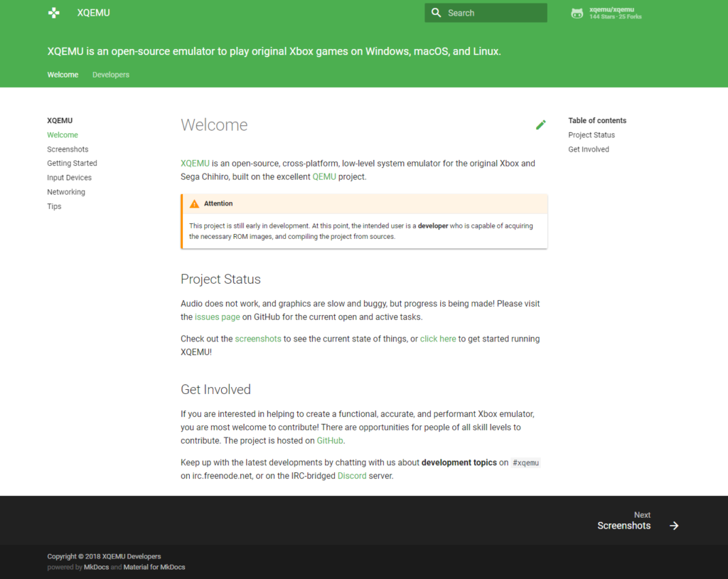Go to Networking page in sidebar

tap(66, 192)
